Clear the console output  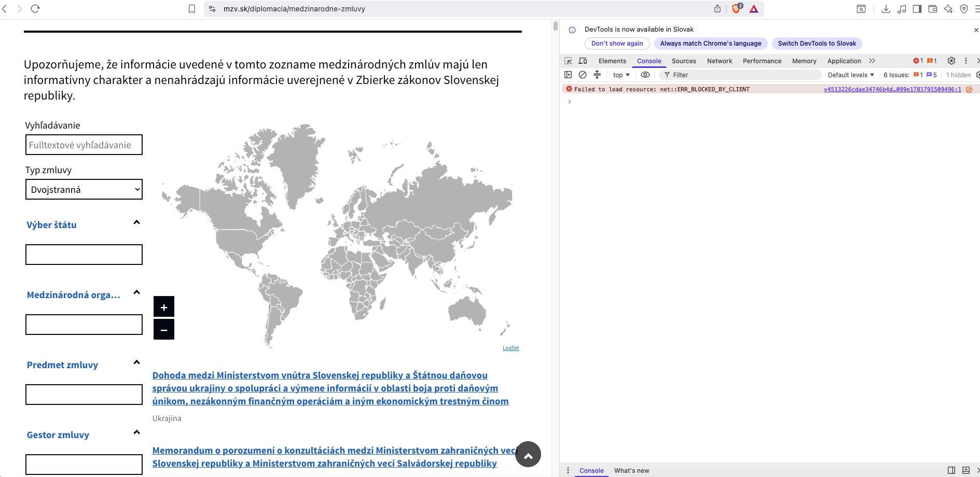pyautogui.click(x=583, y=75)
